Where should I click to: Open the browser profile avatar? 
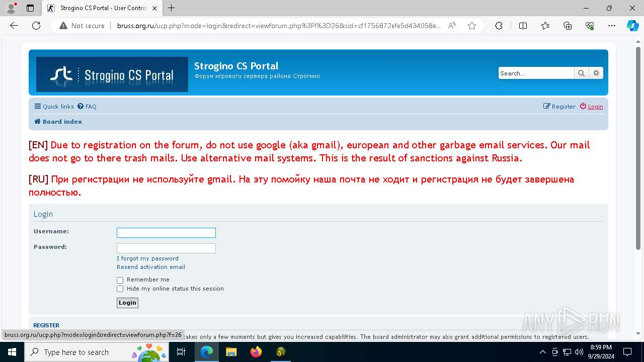(11, 8)
